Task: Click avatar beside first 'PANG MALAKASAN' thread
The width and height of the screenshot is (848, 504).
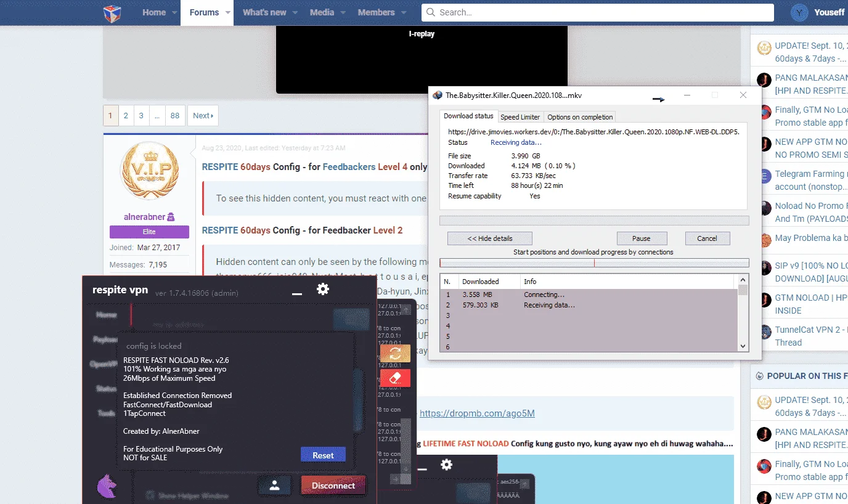Action: [764, 80]
